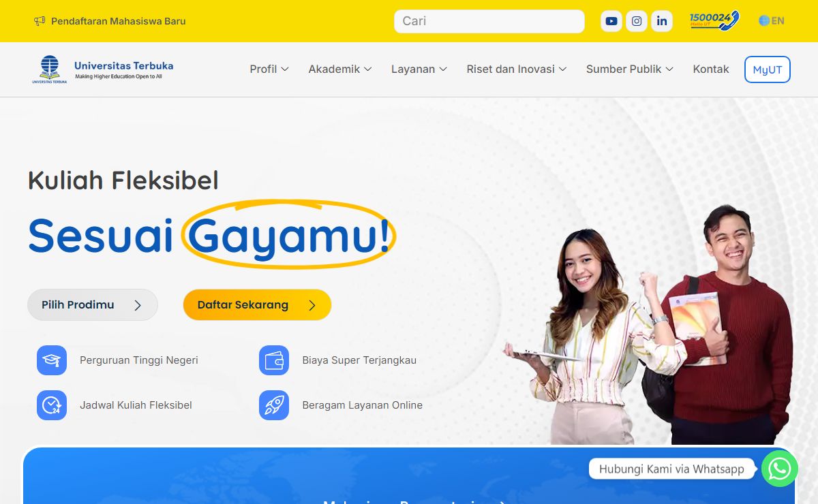Open the Kontak page
Image resolution: width=818 pixels, height=504 pixels.
(x=711, y=69)
